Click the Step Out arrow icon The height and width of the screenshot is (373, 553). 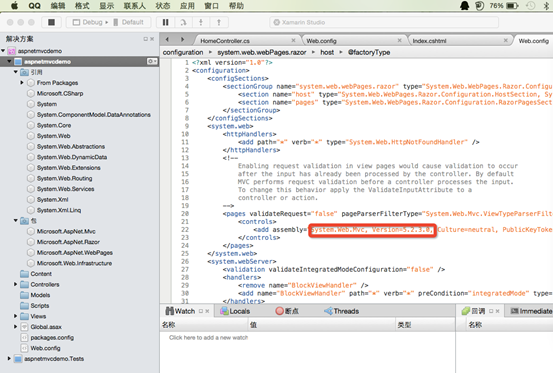219,22
